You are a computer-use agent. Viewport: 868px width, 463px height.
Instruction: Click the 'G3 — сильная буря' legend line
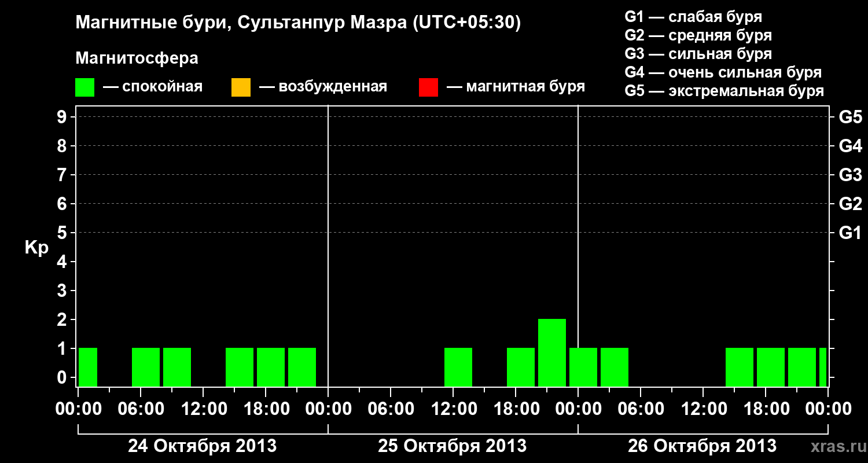coord(698,54)
